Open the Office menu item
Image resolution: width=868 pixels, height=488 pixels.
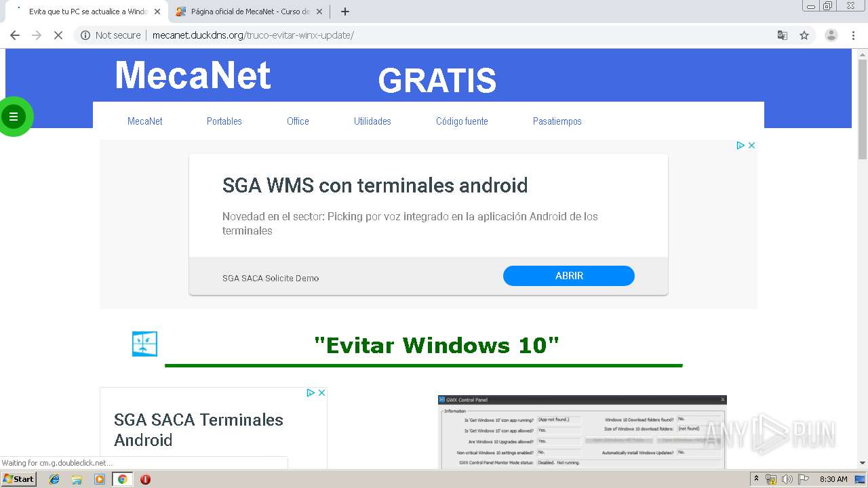[298, 121]
